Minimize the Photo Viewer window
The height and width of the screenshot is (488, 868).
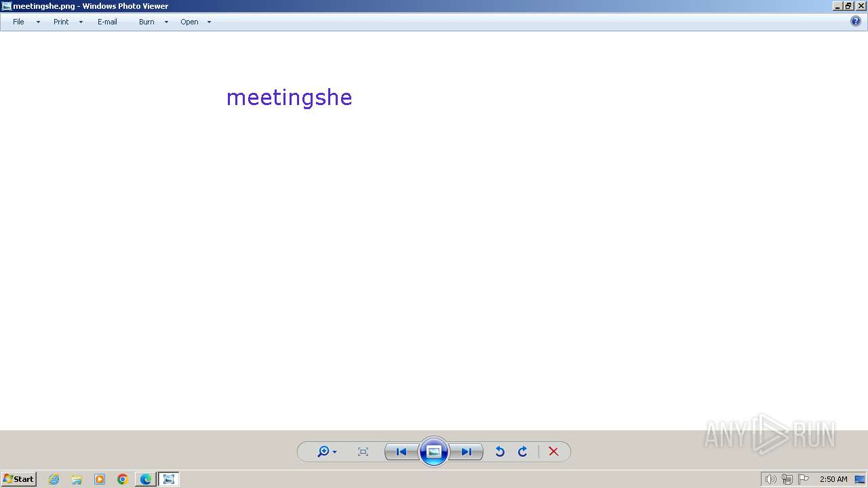pyautogui.click(x=837, y=6)
